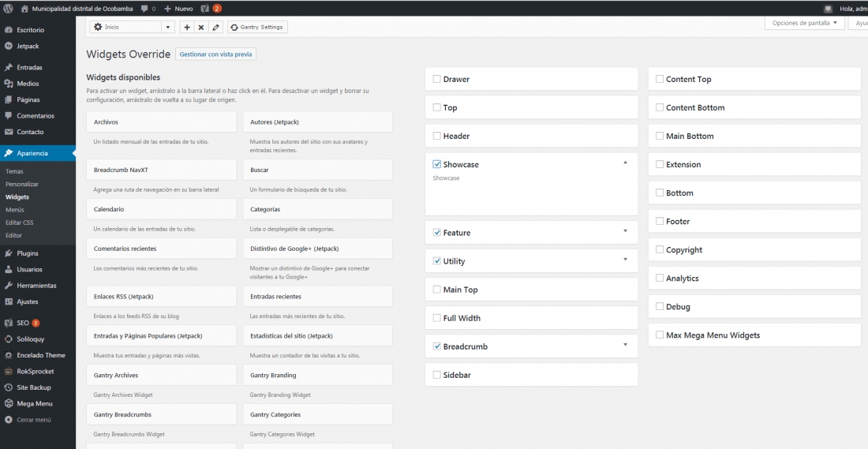Open comments bubble icon in admin bar
The height and width of the screenshot is (449, 868).
[144, 9]
